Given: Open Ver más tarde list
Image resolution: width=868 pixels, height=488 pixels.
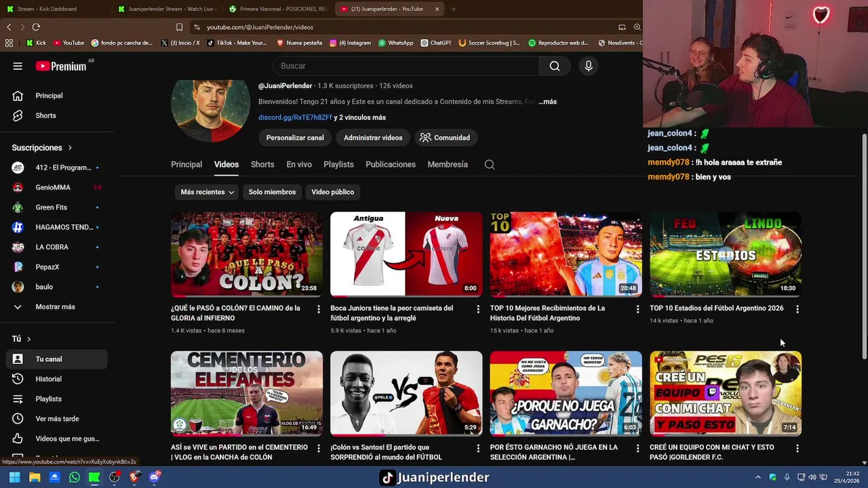Looking at the screenshot, I should tap(56, 419).
